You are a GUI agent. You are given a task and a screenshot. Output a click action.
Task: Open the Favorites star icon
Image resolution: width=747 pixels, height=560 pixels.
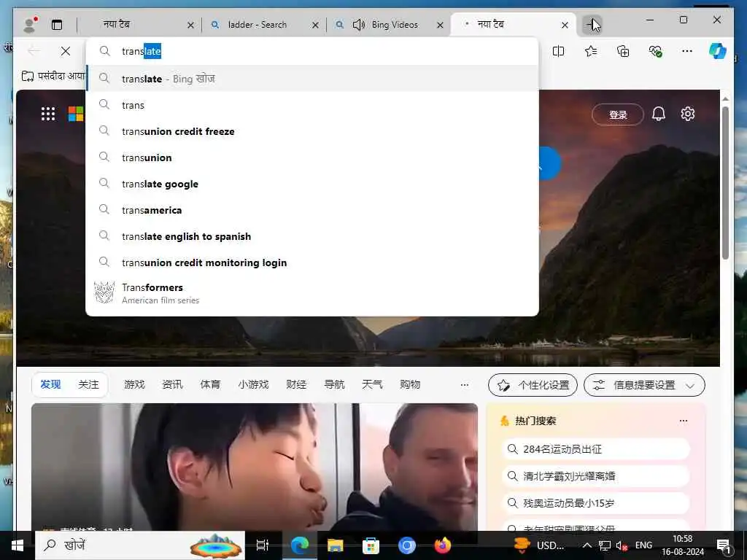[591, 51]
